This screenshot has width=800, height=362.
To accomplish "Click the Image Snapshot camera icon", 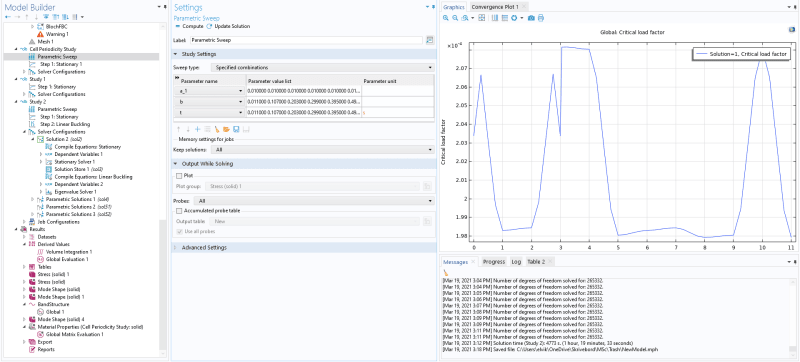I will [531, 18].
